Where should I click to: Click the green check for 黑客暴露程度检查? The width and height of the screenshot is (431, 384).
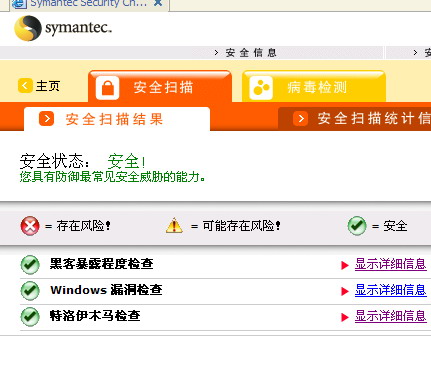pos(30,265)
